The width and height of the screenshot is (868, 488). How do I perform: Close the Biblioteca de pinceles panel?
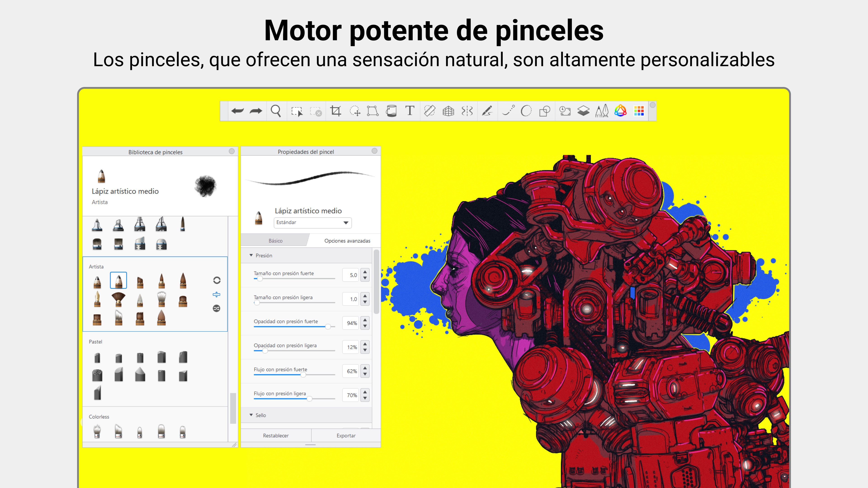[x=231, y=151]
